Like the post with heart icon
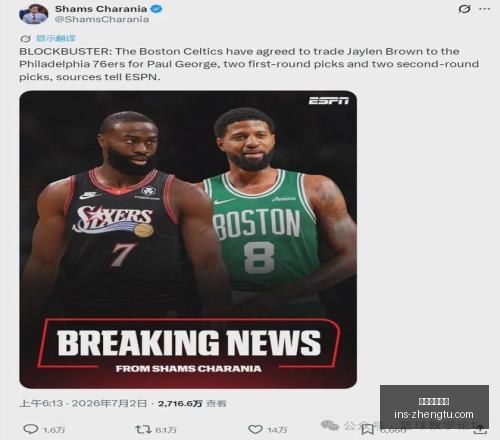 (x=256, y=429)
